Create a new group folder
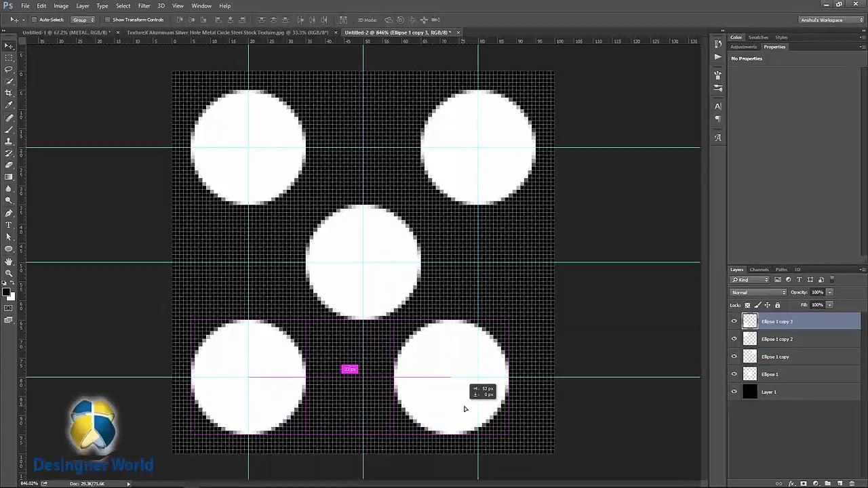The height and width of the screenshot is (488, 868). click(828, 483)
